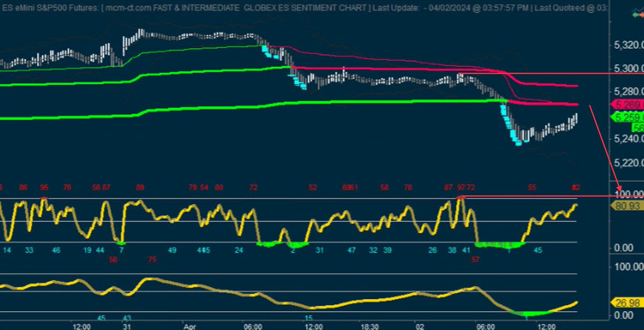The image size is (644, 330).
Task: Select the 5,300.0 price axis label
Action: (629, 69)
